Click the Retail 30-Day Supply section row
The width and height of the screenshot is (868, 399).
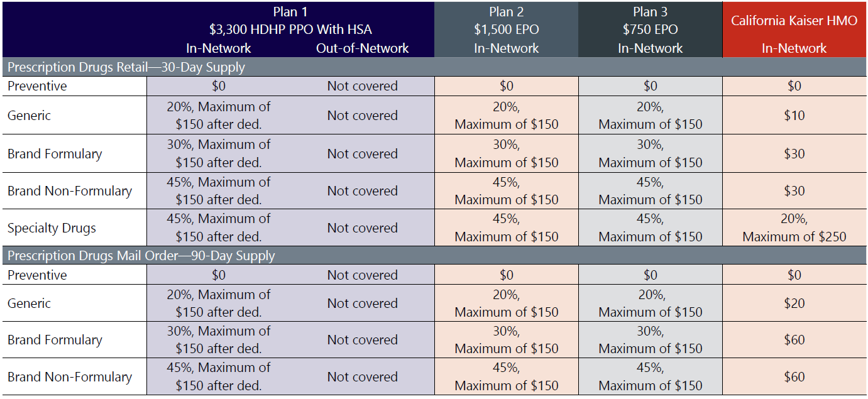(126, 67)
